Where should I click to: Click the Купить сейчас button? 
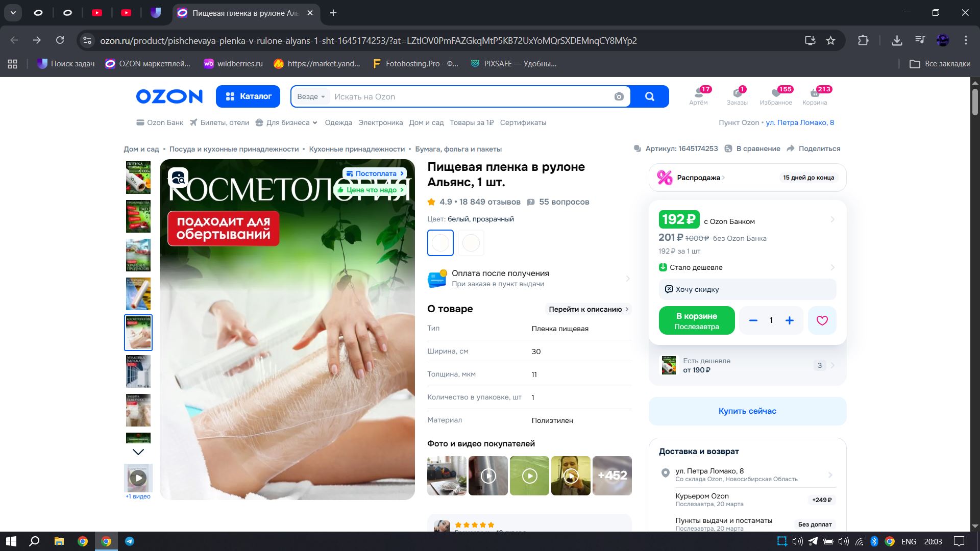point(747,411)
